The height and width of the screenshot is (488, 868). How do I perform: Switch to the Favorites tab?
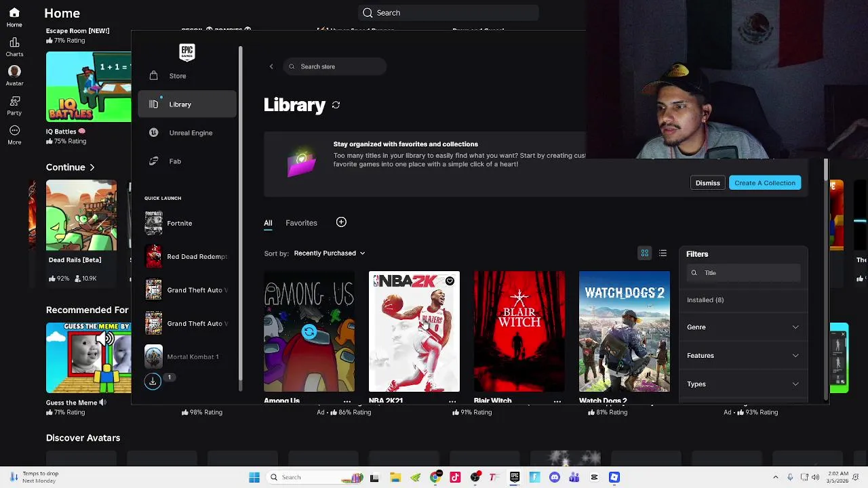coord(301,223)
